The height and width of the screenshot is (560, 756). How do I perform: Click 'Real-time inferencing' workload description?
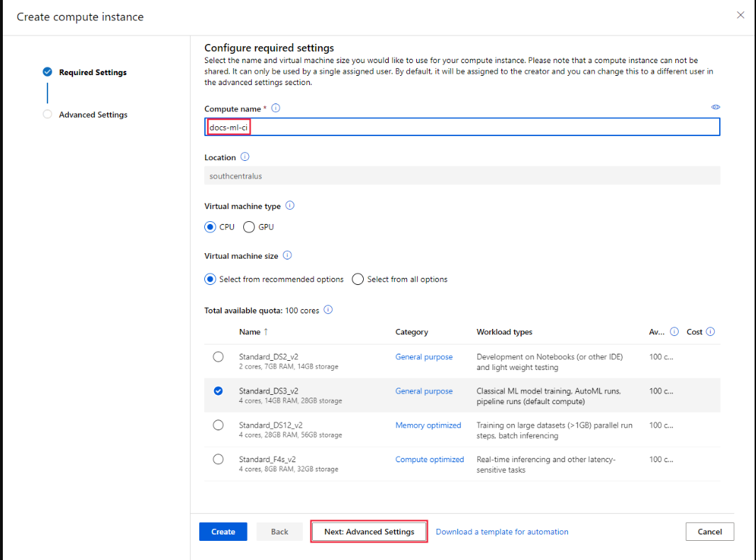546,464
